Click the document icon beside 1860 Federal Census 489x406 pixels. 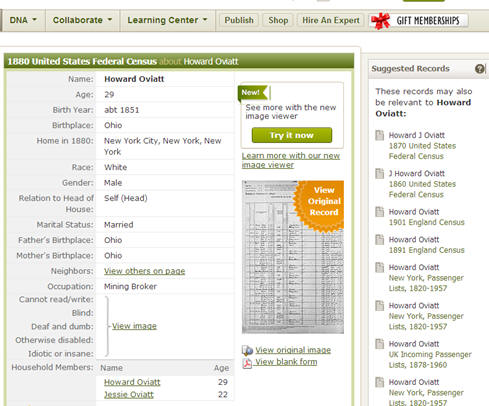click(x=380, y=173)
